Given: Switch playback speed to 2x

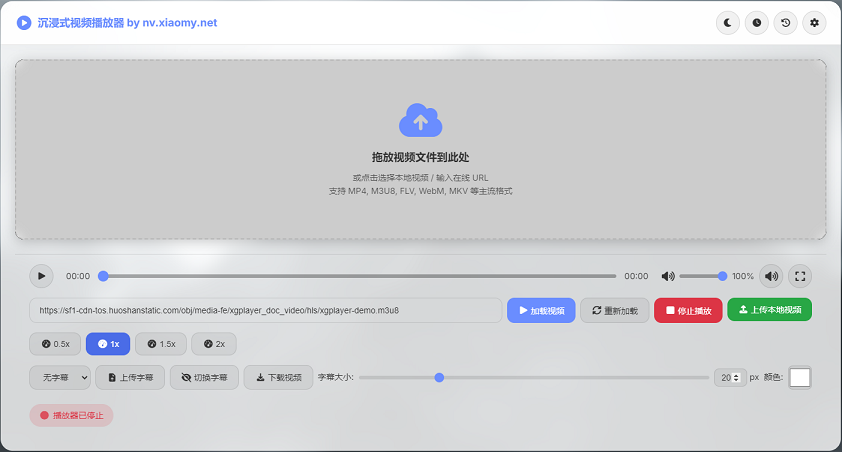Looking at the screenshot, I should point(214,344).
